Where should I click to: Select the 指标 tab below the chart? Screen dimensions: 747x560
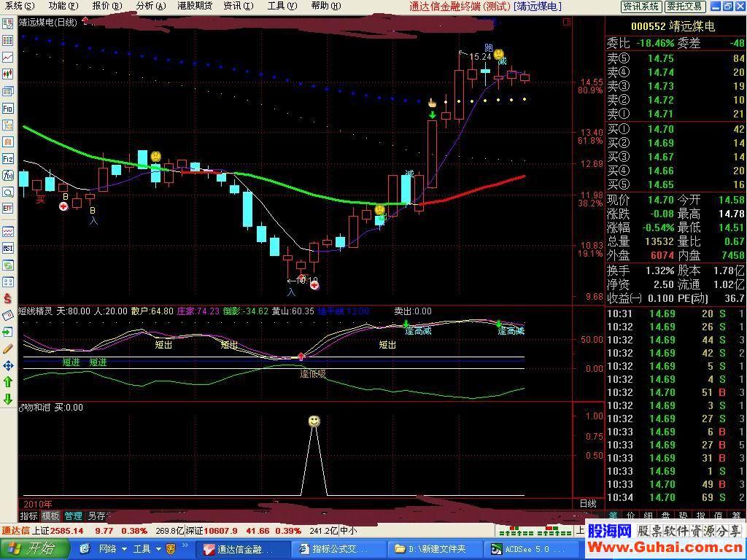pyautogui.click(x=29, y=516)
